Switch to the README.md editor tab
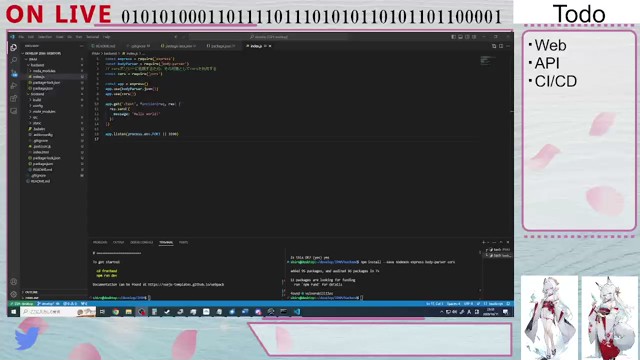Image resolution: width=640 pixels, height=360 pixels. tap(105, 46)
